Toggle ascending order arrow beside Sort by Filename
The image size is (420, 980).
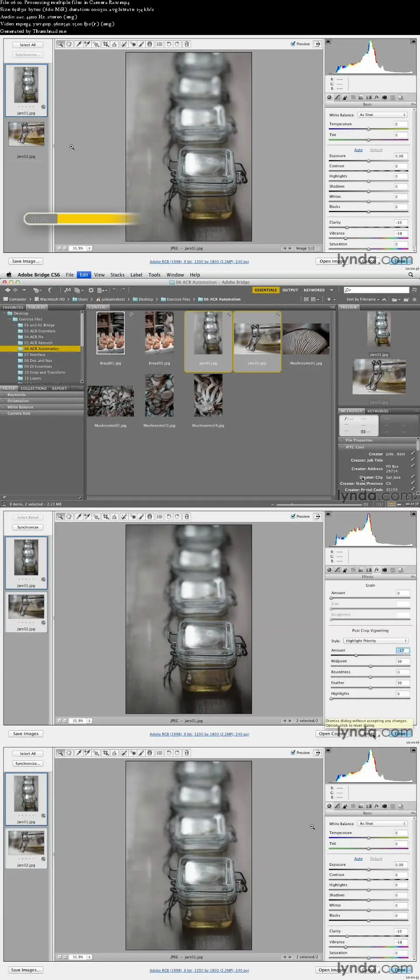click(x=384, y=300)
